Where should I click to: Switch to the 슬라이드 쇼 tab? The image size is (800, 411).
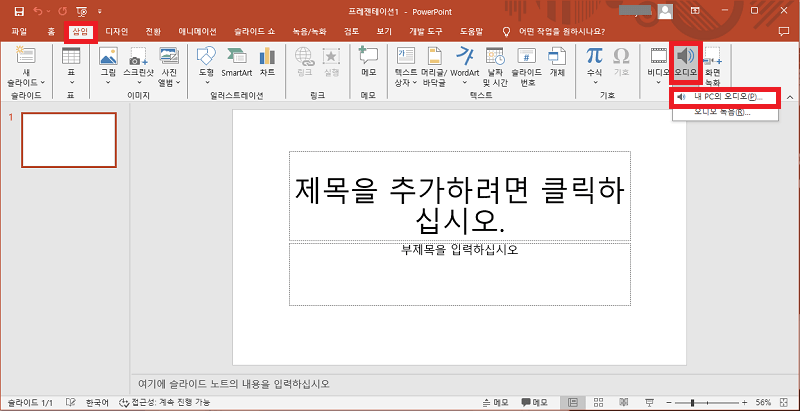pos(255,32)
